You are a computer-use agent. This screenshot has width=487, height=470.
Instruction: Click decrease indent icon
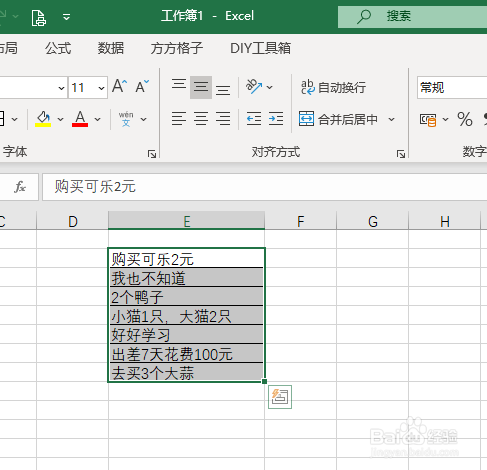[x=254, y=119]
